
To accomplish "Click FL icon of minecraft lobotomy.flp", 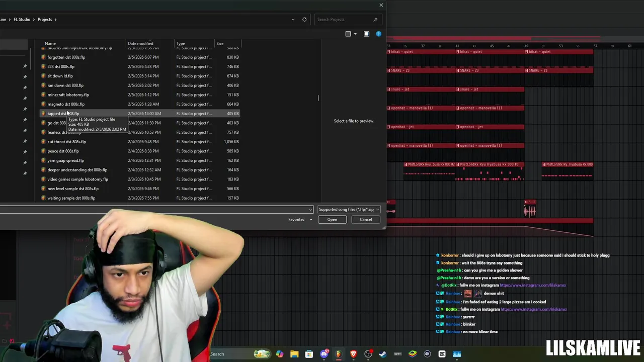I will pyautogui.click(x=43, y=95).
